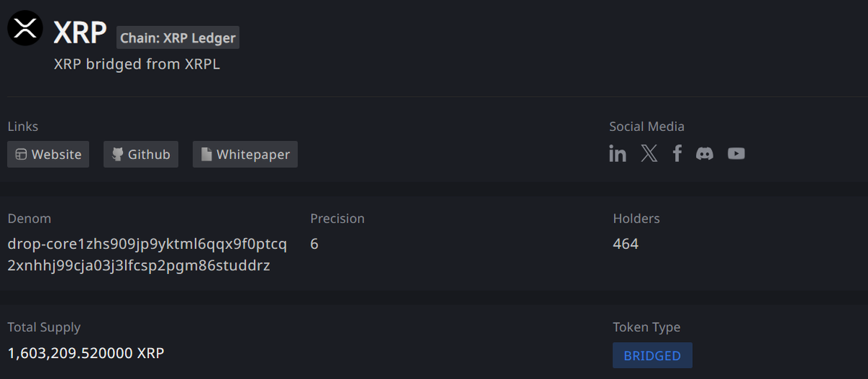Open the Facebook social icon

click(677, 153)
